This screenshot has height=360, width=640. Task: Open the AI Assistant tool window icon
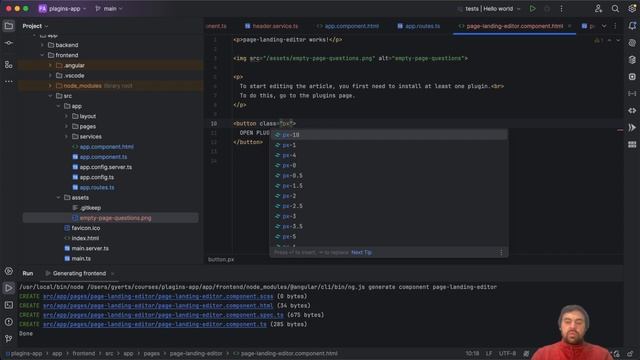632,43
